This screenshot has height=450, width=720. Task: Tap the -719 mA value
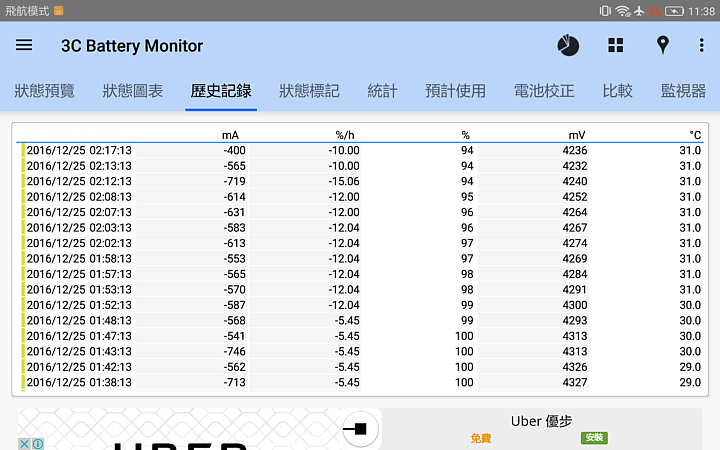click(x=234, y=181)
